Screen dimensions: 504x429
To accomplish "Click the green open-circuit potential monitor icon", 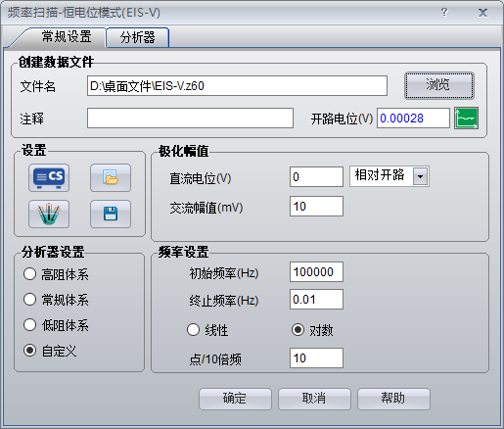I will pos(466,119).
